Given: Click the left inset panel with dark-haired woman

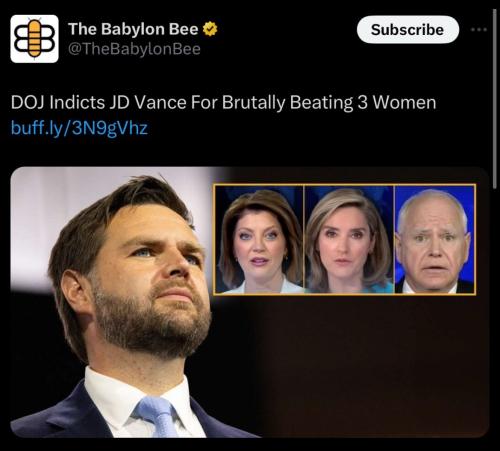Looking at the screenshot, I should point(259,239).
